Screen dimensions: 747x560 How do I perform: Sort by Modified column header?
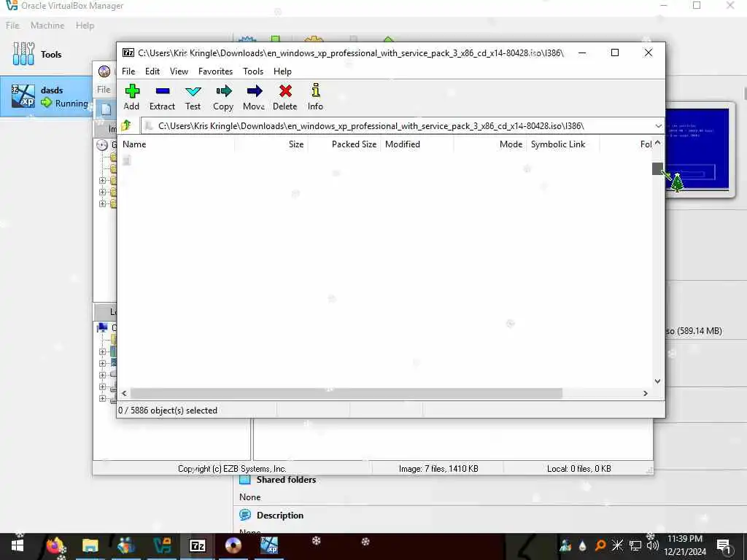point(417,144)
